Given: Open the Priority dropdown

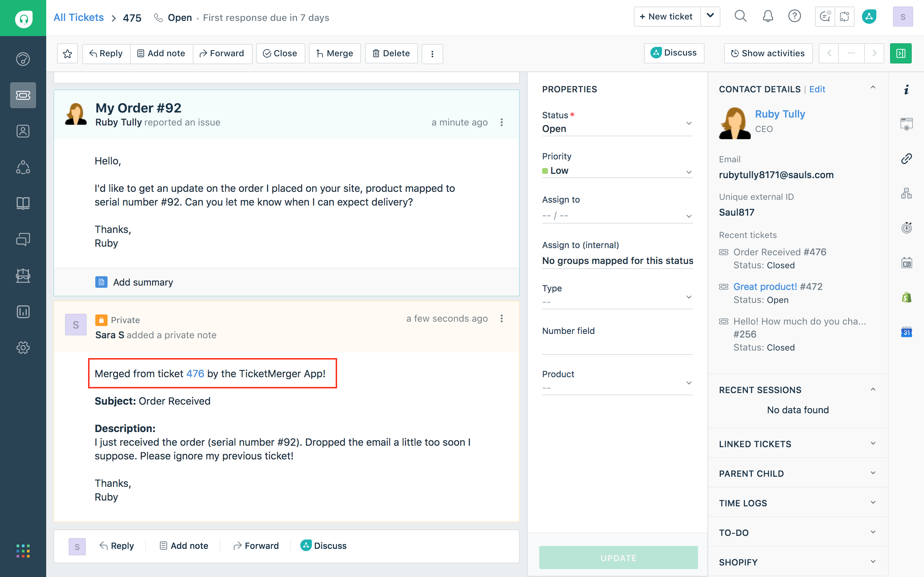Looking at the screenshot, I should (617, 171).
